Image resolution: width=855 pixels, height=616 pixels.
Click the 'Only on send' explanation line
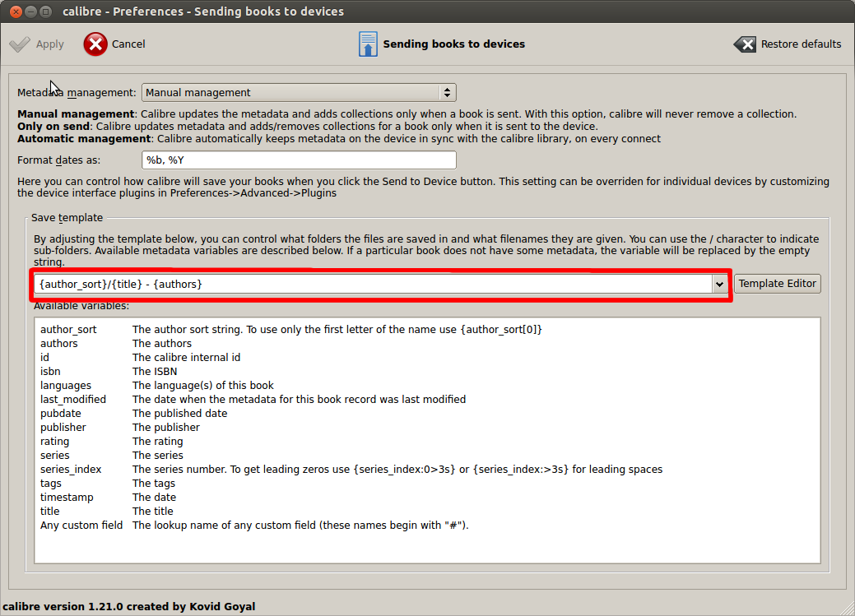pos(308,127)
